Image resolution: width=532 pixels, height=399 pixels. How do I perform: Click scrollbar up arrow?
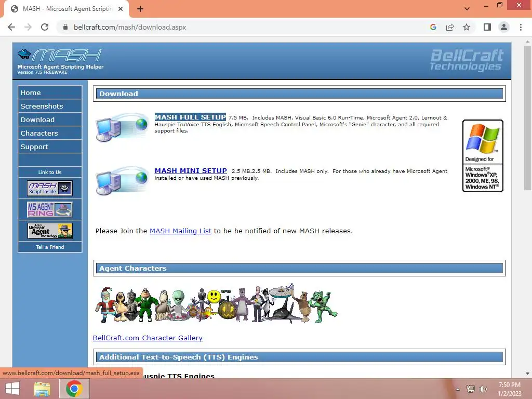pos(527,42)
